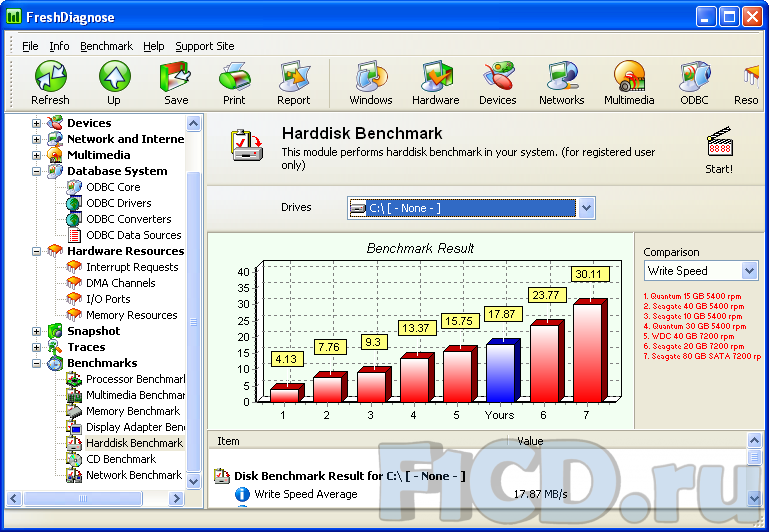Open the File menu
Image resolution: width=769 pixels, height=532 pixels.
coord(30,46)
